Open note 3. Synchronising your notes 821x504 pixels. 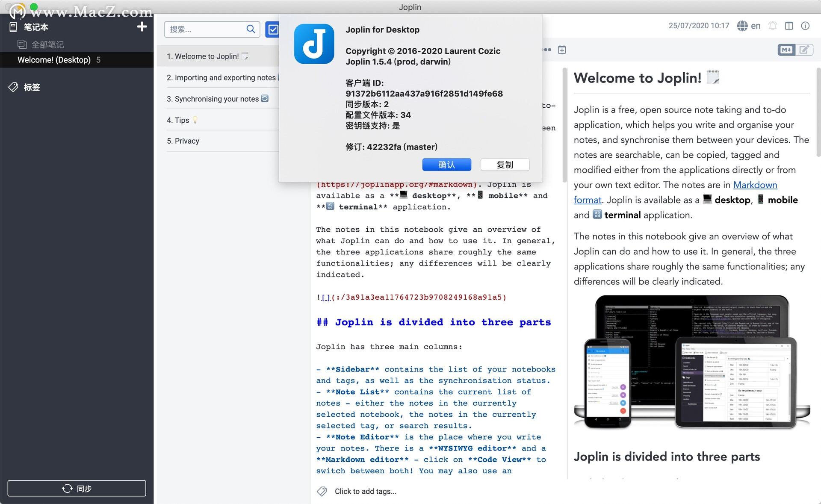pyautogui.click(x=218, y=99)
